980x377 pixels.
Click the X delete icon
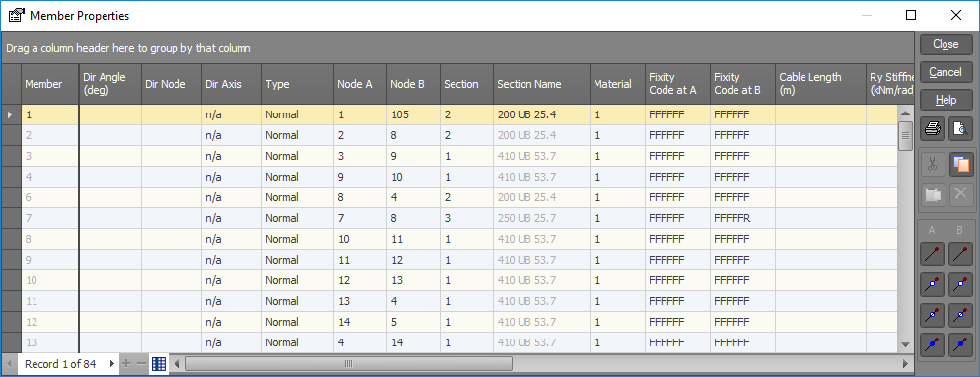960,195
